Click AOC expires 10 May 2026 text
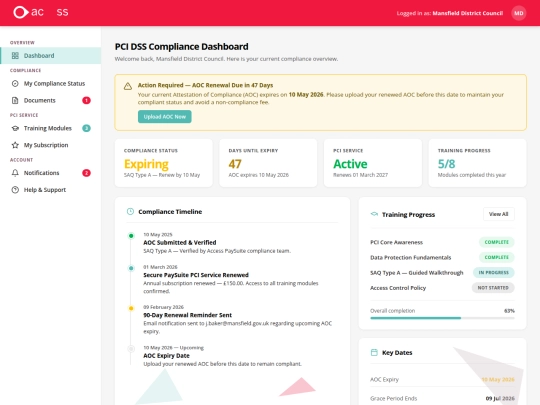540x405 pixels. pos(259,175)
